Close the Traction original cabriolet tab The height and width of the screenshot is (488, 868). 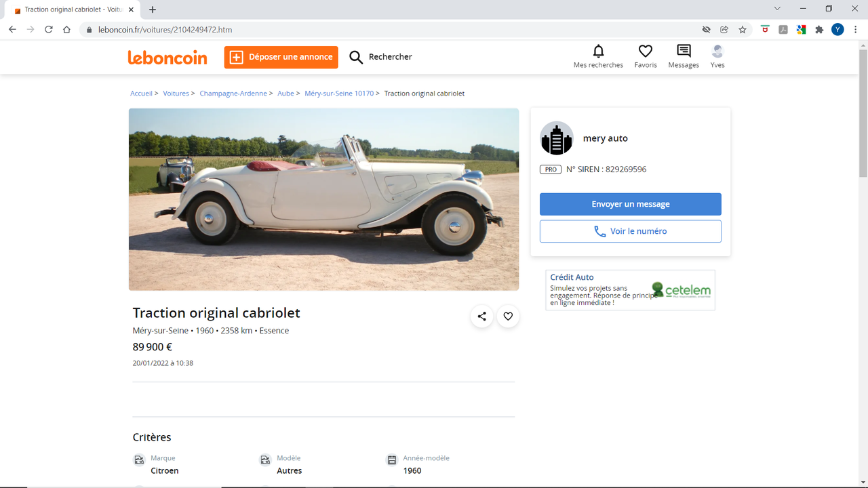[132, 10]
